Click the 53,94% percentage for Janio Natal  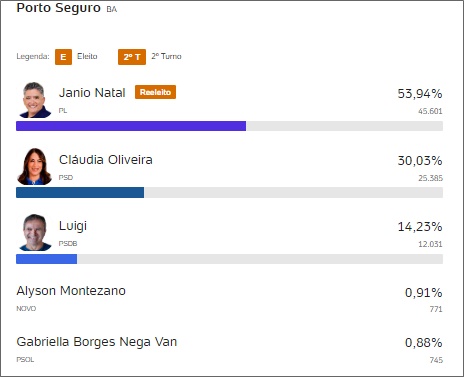coord(420,94)
